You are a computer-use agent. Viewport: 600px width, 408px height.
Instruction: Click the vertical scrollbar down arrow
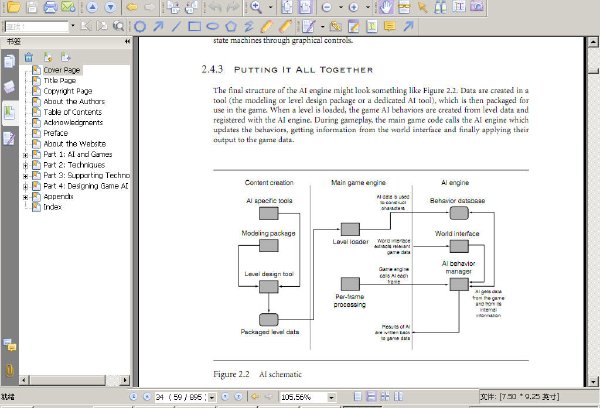pos(593,381)
